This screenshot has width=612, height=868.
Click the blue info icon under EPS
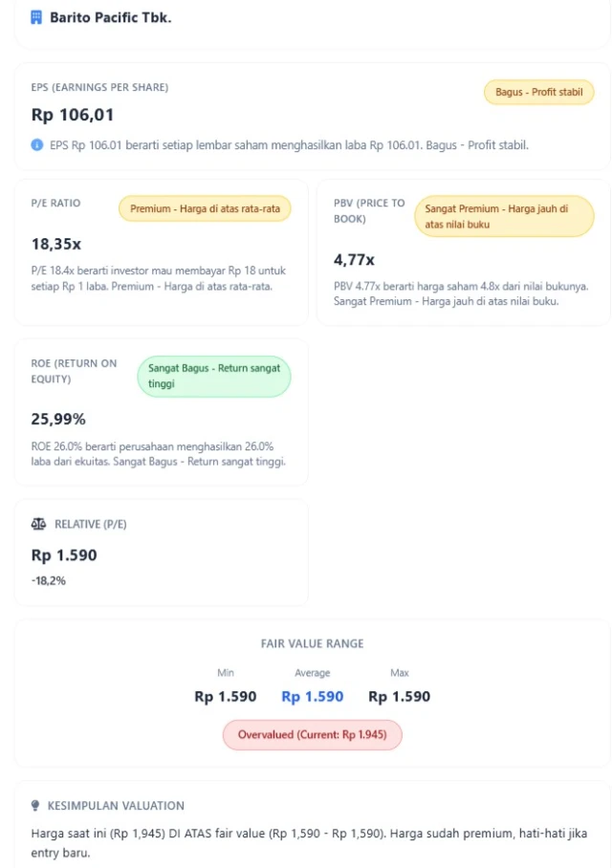coord(37,145)
